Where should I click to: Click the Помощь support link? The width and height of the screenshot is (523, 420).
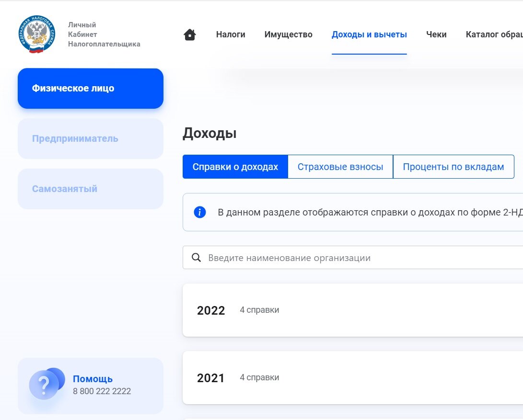point(93,378)
